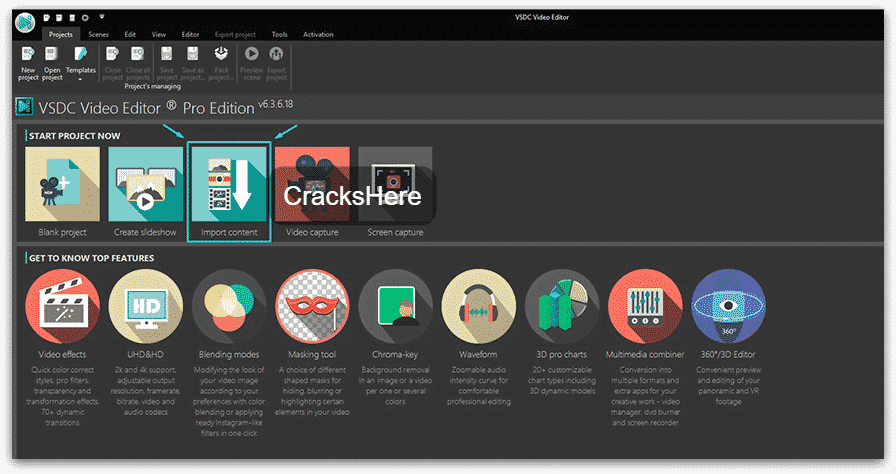Open the Editor ribbon tab
This screenshot has width=896, height=474.
190,34
